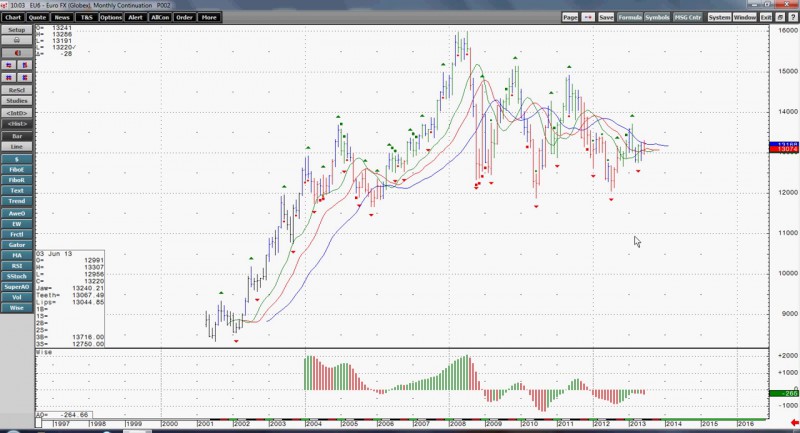The image size is (800, 433).
Task: Click the horizontal arrows compress icon
Action: [9, 65]
